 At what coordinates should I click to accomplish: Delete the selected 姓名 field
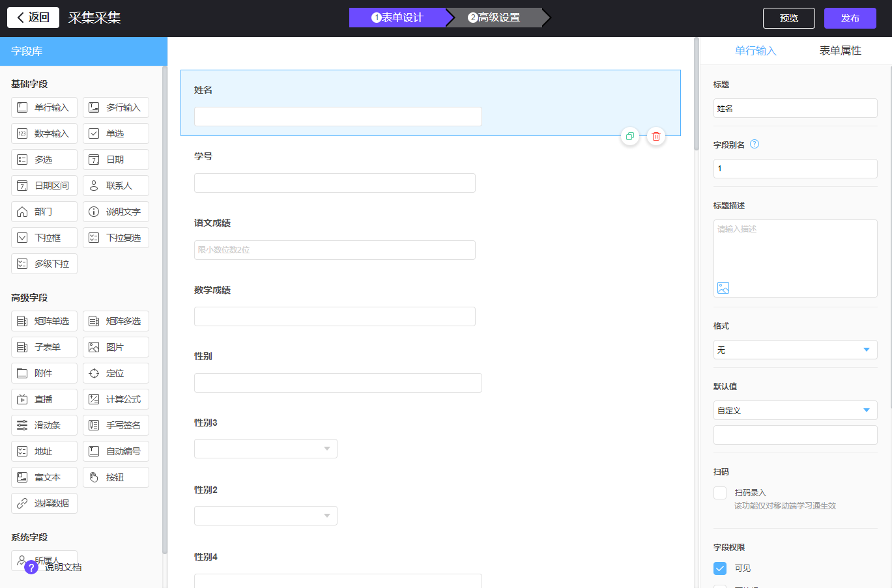[x=656, y=136]
